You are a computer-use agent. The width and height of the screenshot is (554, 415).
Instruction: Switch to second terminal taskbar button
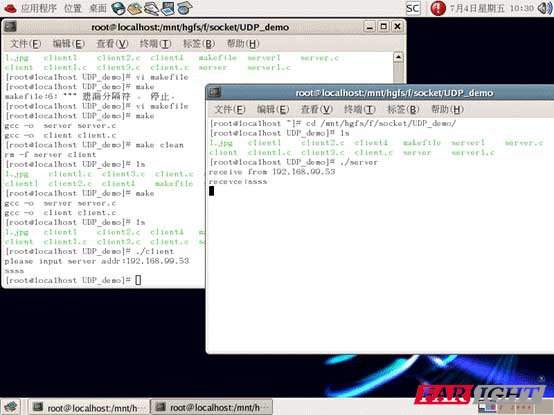coord(212,408)
